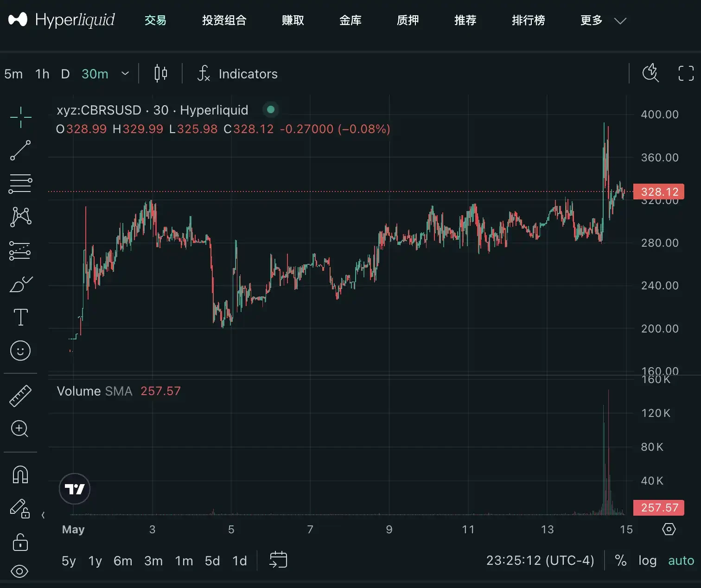Open the 赚取 page

[293, 20]
